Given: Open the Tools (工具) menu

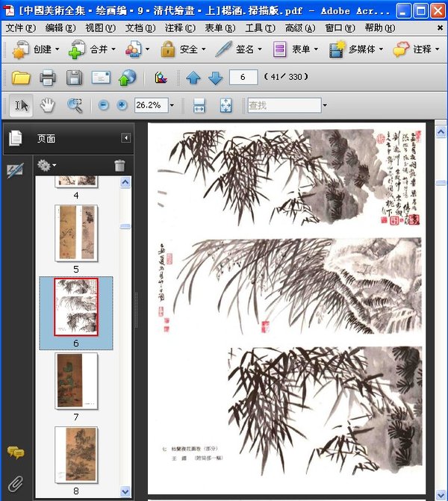Looking at the screenshot, I should [x=260, y=28].
